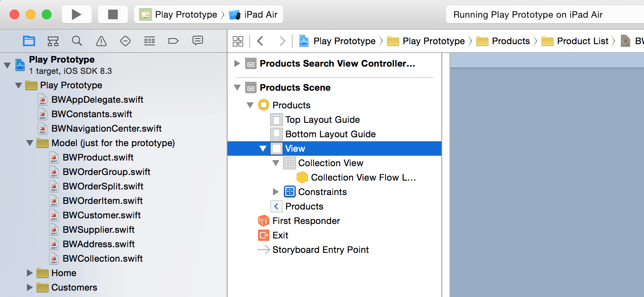Collapse the Play Prototype group folder

point(18,85)
